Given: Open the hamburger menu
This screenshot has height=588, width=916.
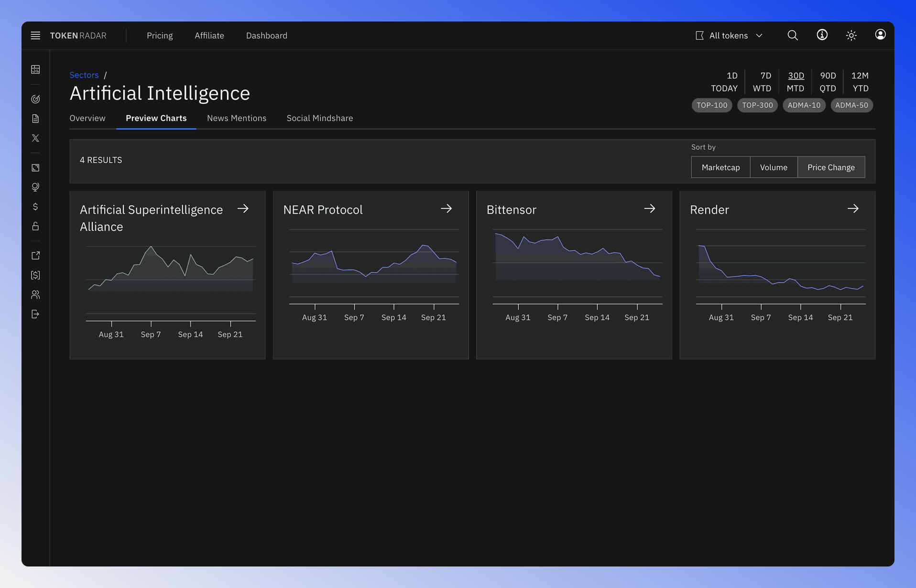Looking at the screenshot, I should 35,35.
